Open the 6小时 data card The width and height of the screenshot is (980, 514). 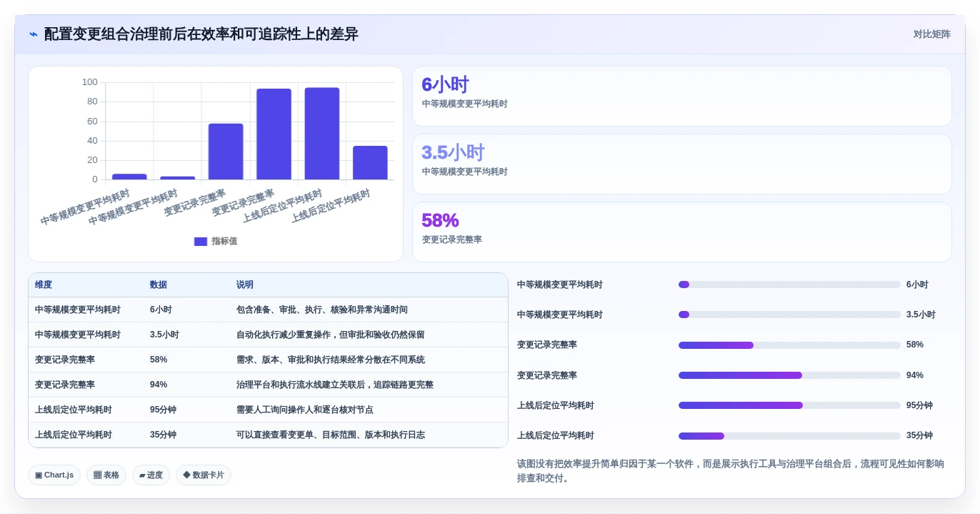(x=682, y=97)
